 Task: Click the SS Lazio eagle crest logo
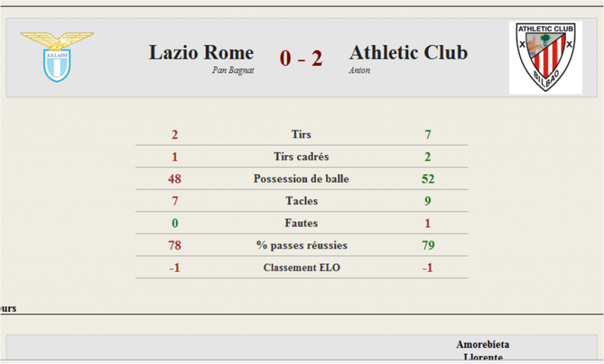click(57, 57)
